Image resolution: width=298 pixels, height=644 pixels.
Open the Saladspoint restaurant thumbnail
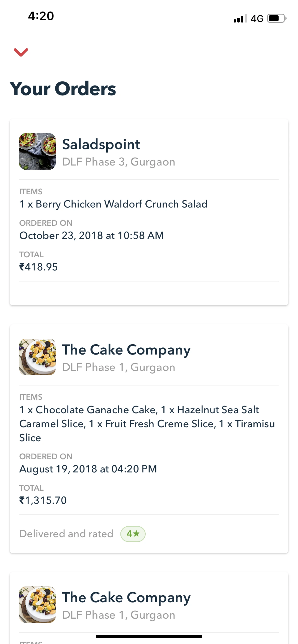pos(37,151)
